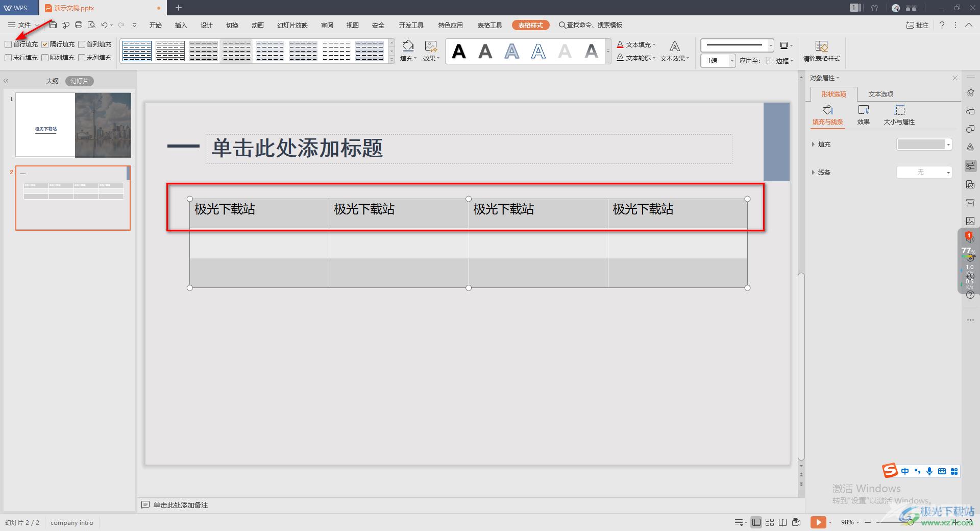Open the Print Preview icon
This screenshot has height=531, width=980.
[91, 25]
